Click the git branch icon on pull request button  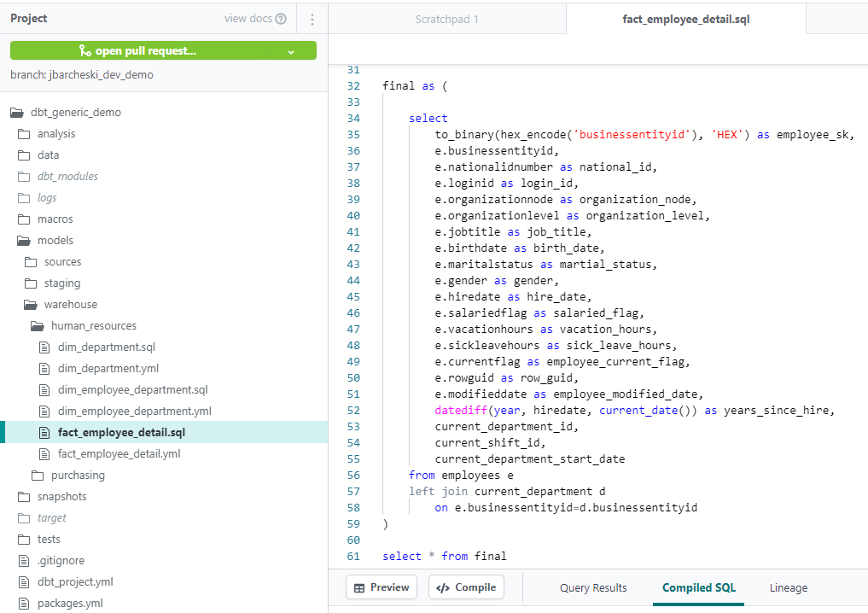(85, 51)
